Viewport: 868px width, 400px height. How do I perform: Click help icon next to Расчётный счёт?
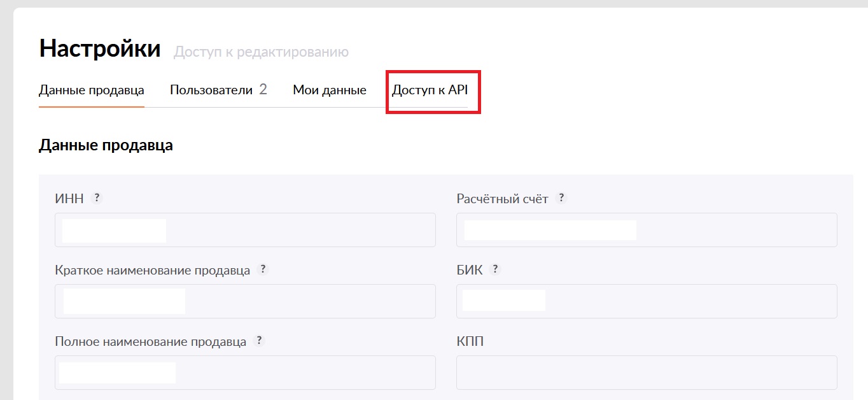coord(561,197)
